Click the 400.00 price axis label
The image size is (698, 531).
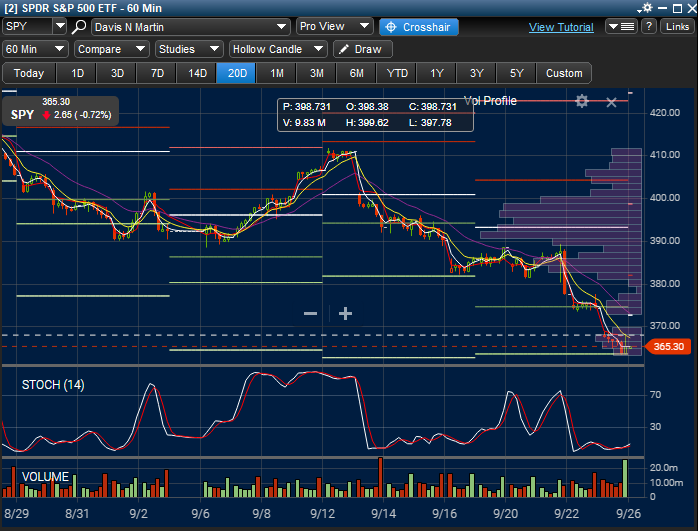coord(665,198)
